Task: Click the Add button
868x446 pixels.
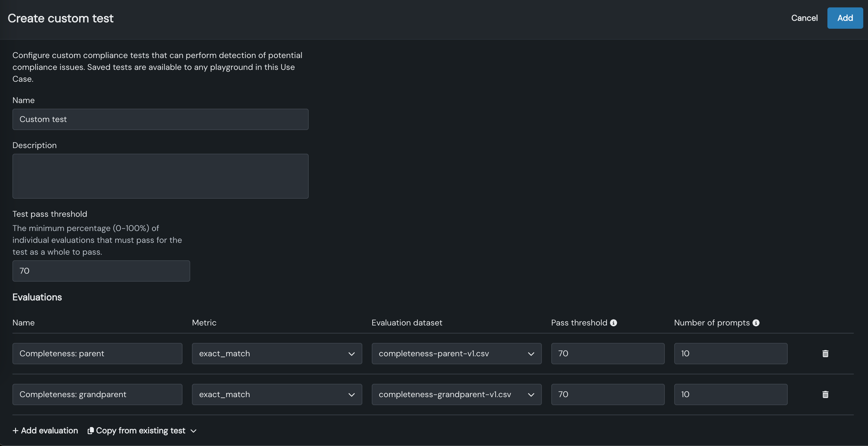Action: (x=845, y=18)
